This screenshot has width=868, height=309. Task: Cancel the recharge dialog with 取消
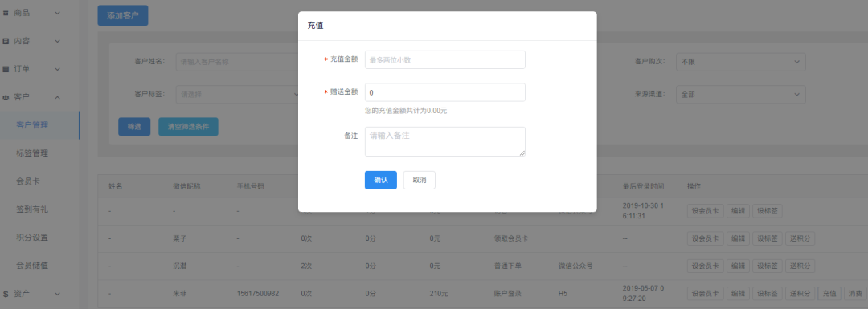pos(419,181)
